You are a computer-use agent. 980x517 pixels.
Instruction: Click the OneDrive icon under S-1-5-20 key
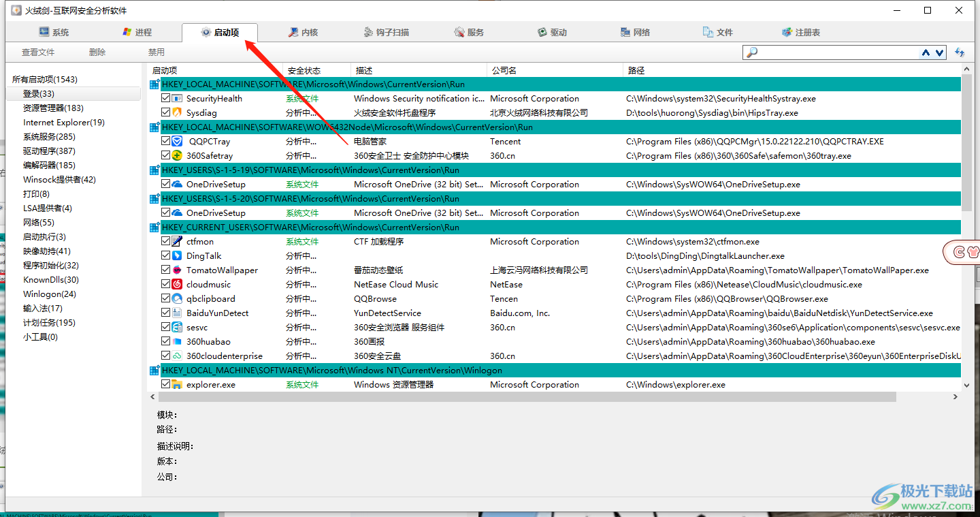tap(177, 213)
